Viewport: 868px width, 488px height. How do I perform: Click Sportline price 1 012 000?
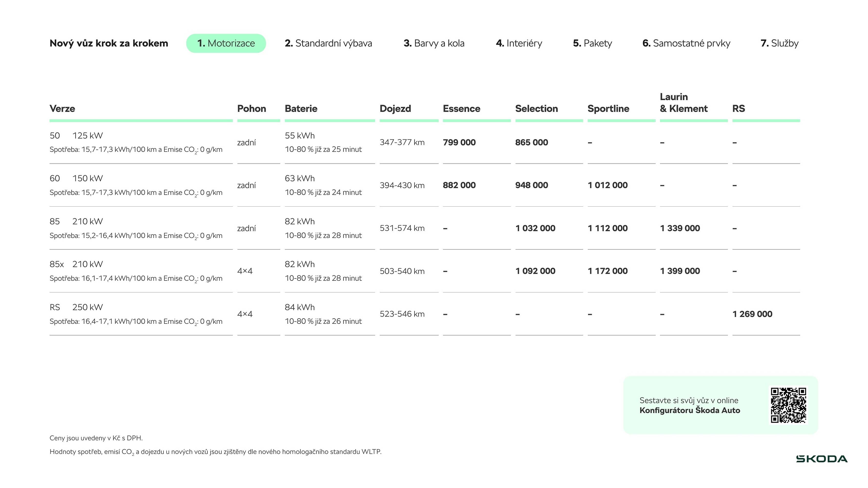607,185
